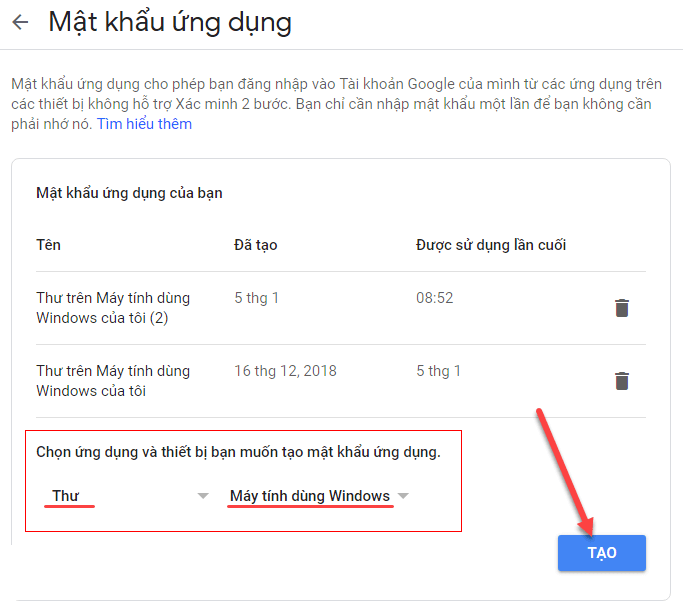Click the 'Tên' column header
The width and height of the screenshot is (683, 602).
pyautogui.click(x=48, y=245)
